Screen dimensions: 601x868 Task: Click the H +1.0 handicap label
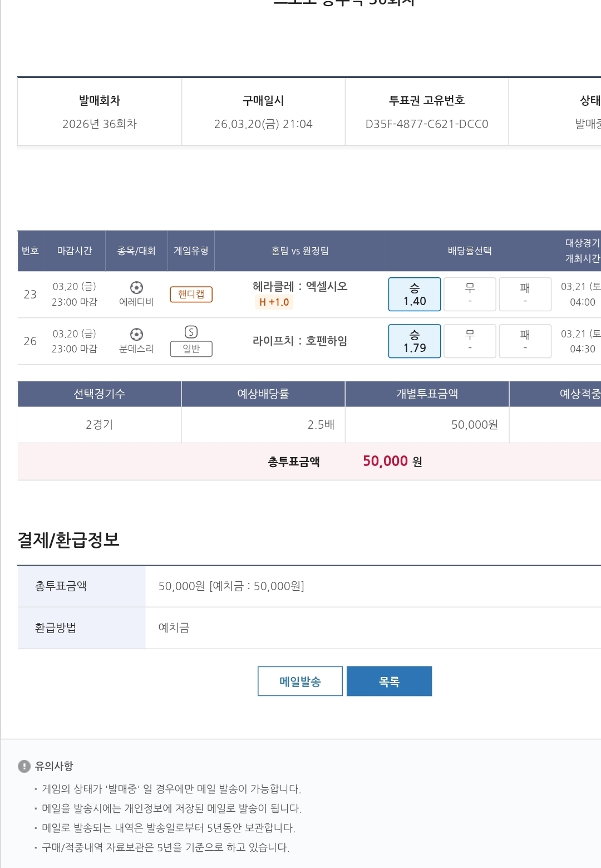point(274,302)
